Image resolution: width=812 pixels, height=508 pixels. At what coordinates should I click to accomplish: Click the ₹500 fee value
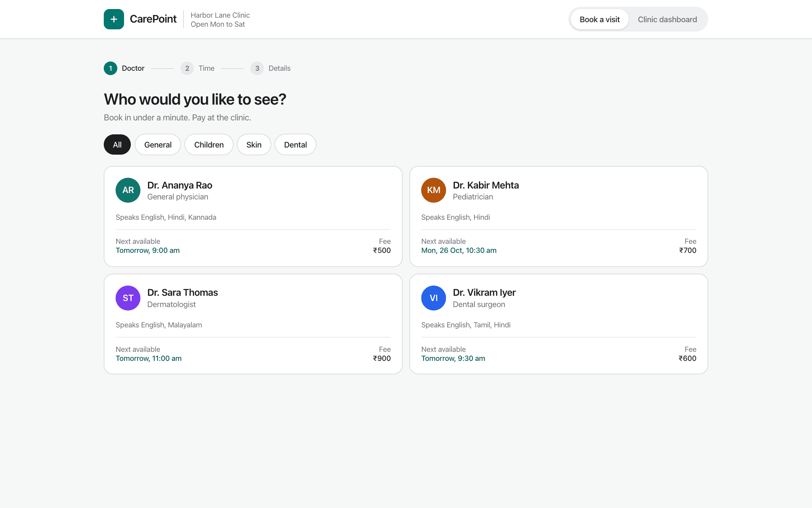[382, 250]
